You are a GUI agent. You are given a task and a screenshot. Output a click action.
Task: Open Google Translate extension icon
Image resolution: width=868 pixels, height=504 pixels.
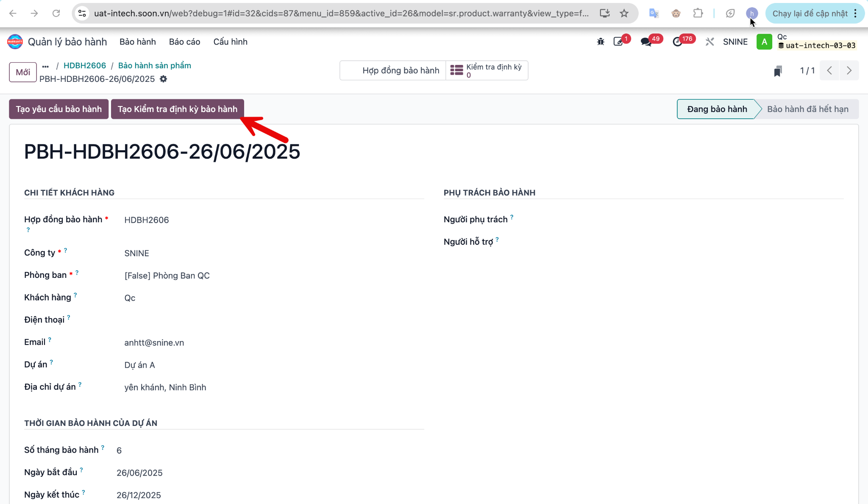click(x=654, y=14)
